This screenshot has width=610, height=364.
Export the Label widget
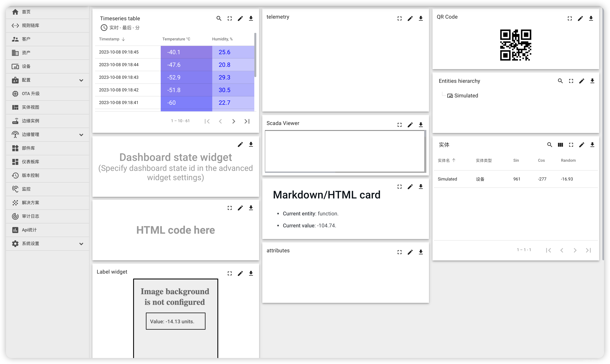click(x=251, y=273)
